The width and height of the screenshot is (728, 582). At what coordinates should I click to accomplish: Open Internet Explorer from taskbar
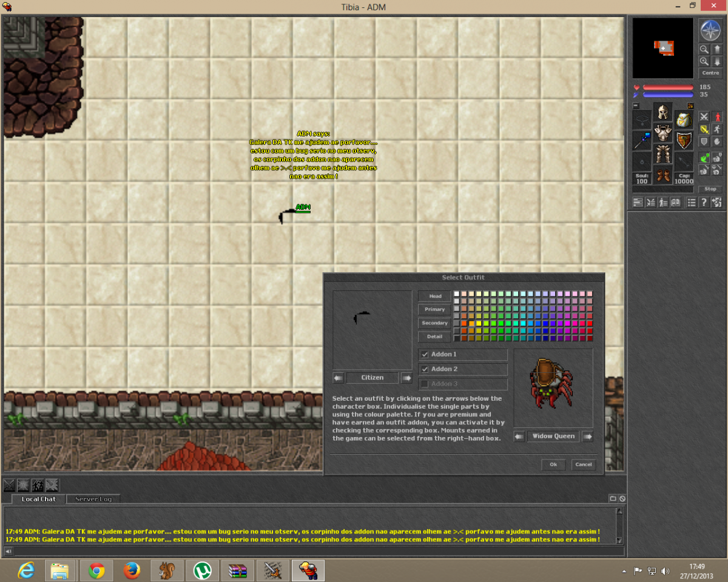coord(25,570)
